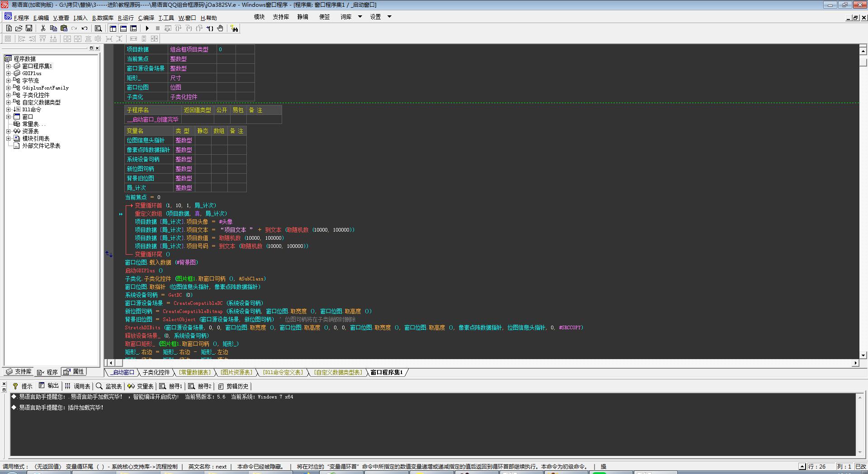Click the 支持库 button in top bar
This screenshot has height=474, width=868.
click(x=281, y=17)
